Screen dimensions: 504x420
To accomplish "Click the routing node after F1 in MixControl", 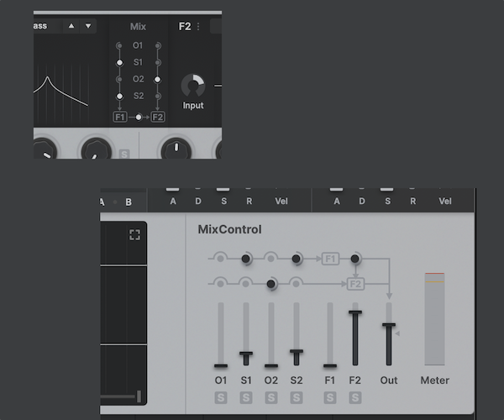I will click(x=354, y=259).
